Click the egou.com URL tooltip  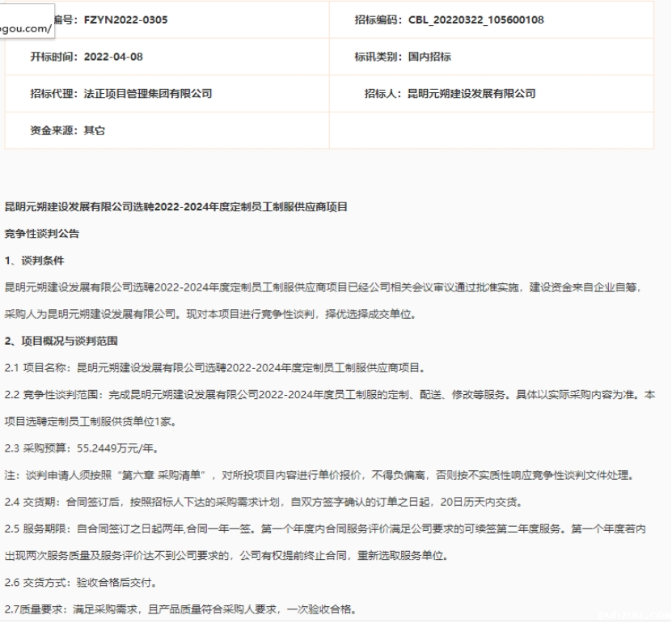[26, 28]
